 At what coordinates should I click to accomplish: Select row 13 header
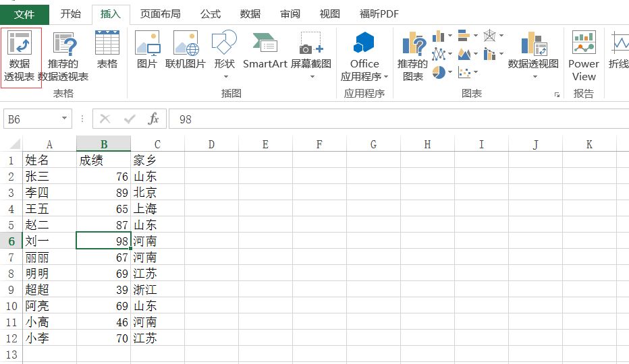point(11,355)
